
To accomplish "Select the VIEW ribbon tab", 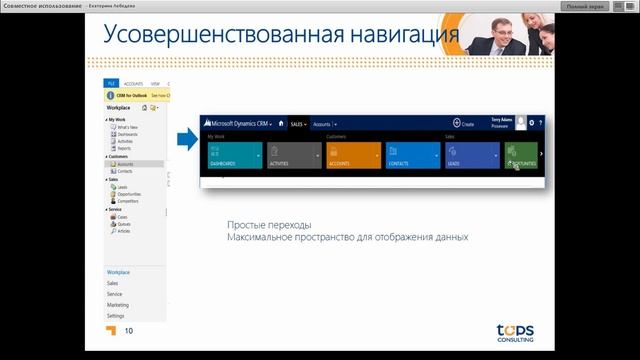I will [155, 84].
